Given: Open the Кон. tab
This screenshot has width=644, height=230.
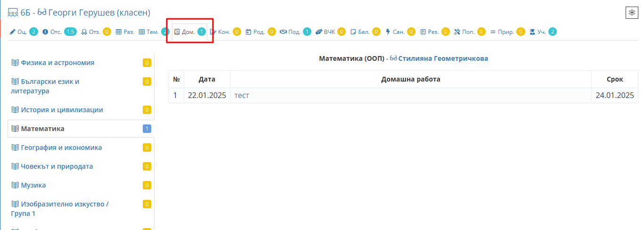Looking at the screenshot, I should (x=225, y=32).
